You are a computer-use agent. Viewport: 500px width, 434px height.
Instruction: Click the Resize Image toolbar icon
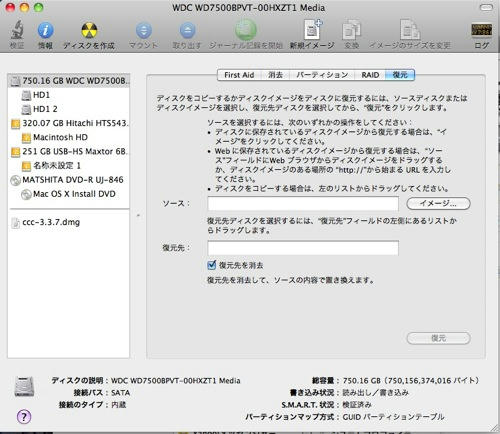pos(410,30)
